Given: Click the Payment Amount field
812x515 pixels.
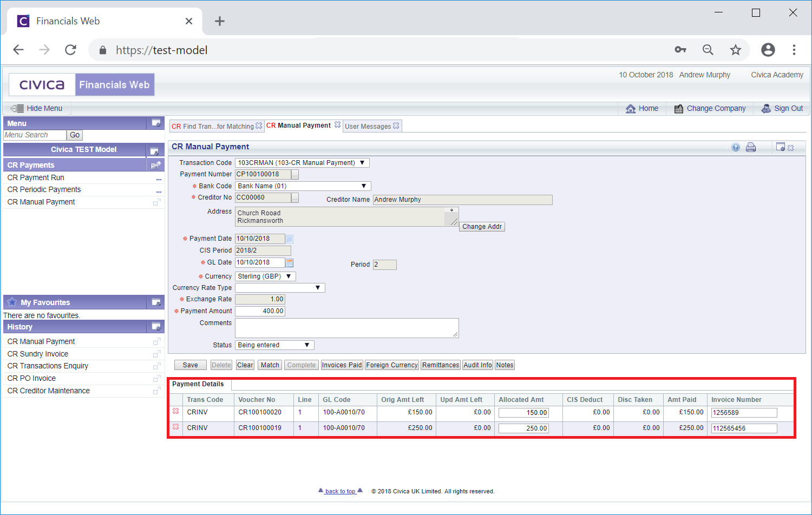Looking at the screenshot, I should pyautogui.click(x=260, y=311).
